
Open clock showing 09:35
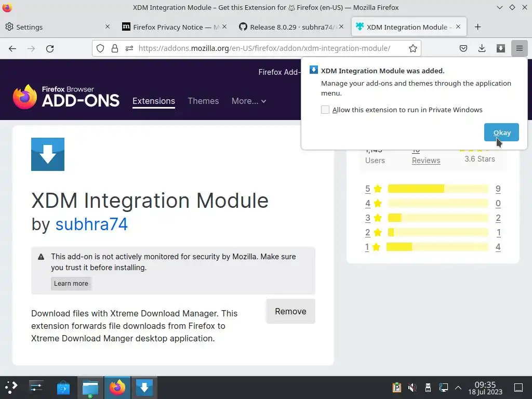485,388
